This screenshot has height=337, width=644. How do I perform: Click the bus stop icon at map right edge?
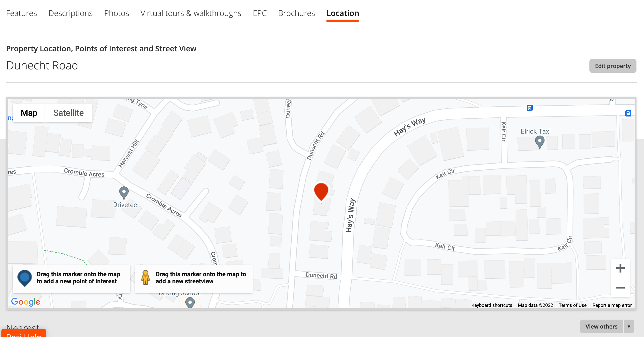click(x=628, y=114)
